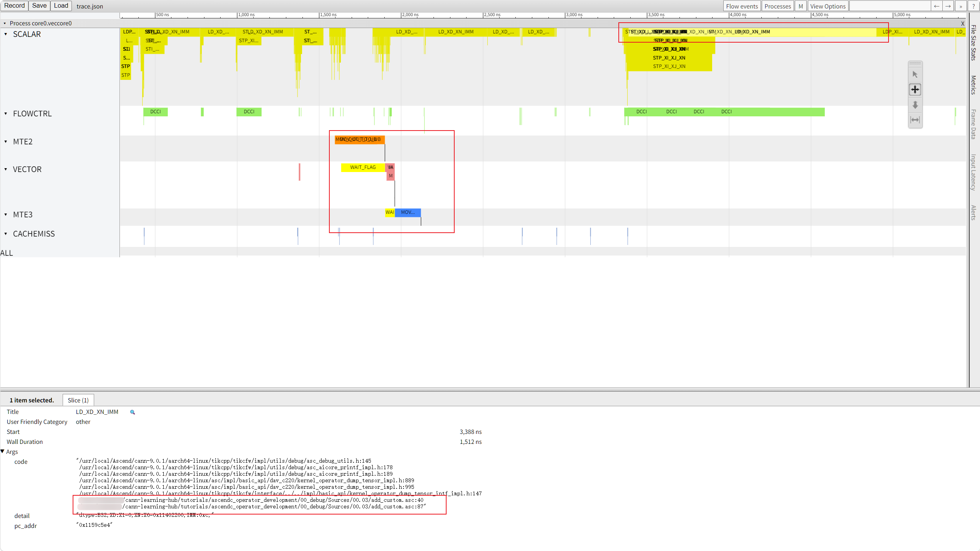Collapse the Process core0.veccore0 group
This screenshot has height=551, width=980.
tap(5, 23)
